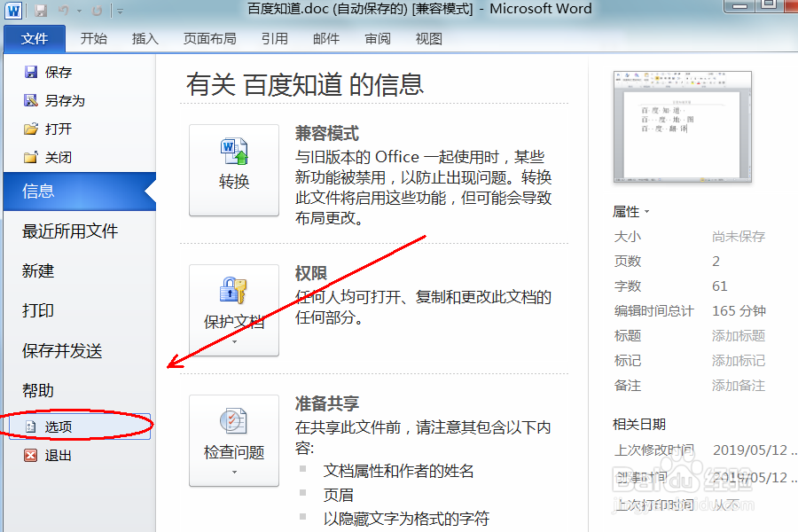Click the 添加标记 tag field

tap(739, 361)
